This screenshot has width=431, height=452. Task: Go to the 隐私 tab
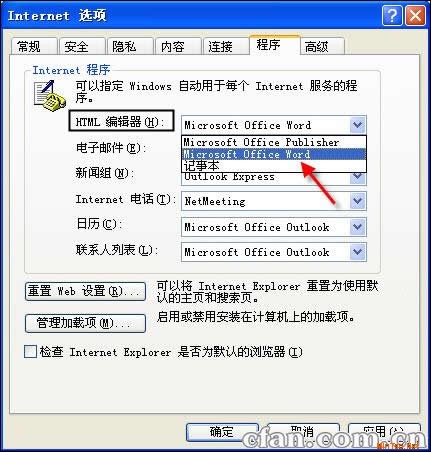coord(130,46)
